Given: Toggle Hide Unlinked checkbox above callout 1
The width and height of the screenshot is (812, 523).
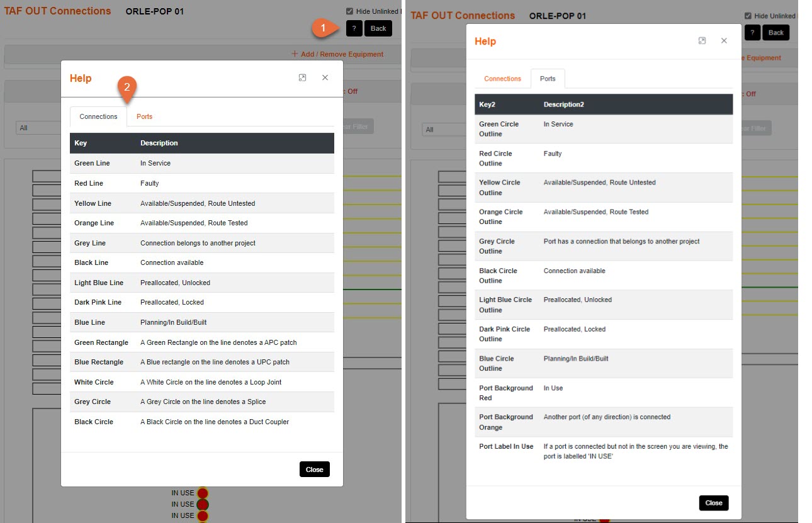Looking at the screenshot, I should click(x=349, y=11).
